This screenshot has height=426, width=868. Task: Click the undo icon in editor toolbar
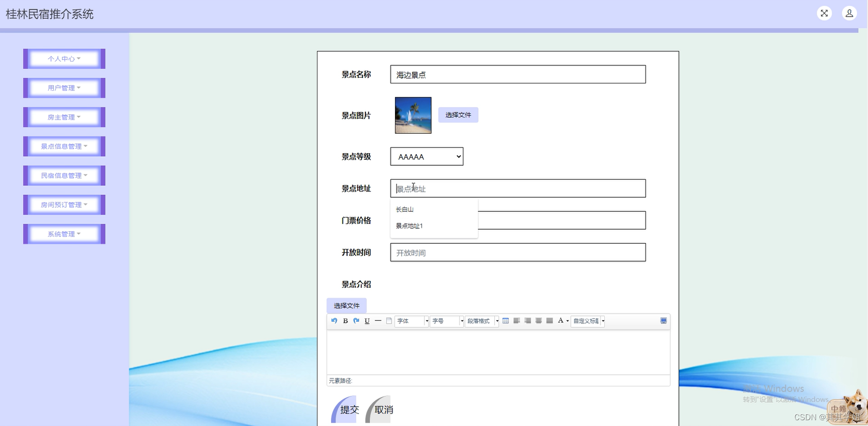[x=334, y=321]
